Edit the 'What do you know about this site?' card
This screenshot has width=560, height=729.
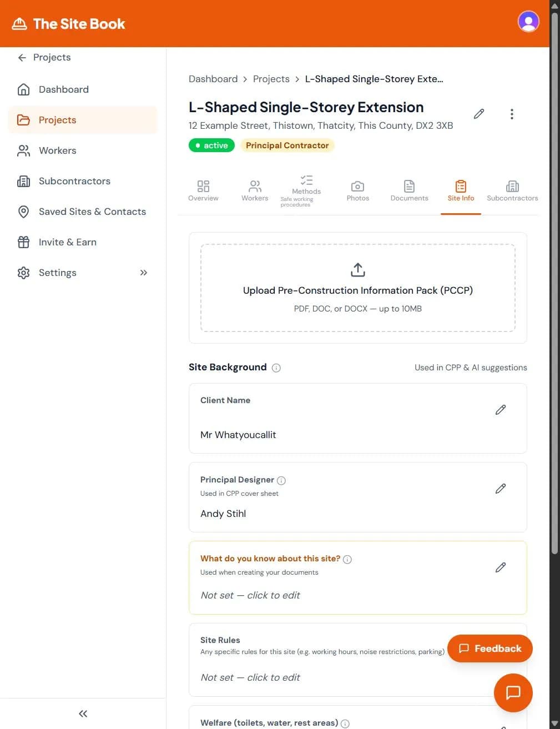coord(500,567)
